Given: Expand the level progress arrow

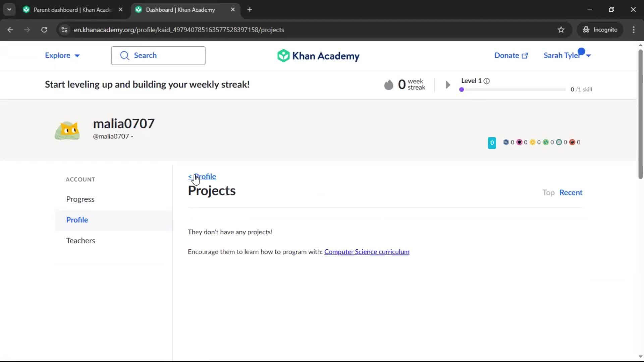Looking at the screenshot, I should (x=448, y=85).
